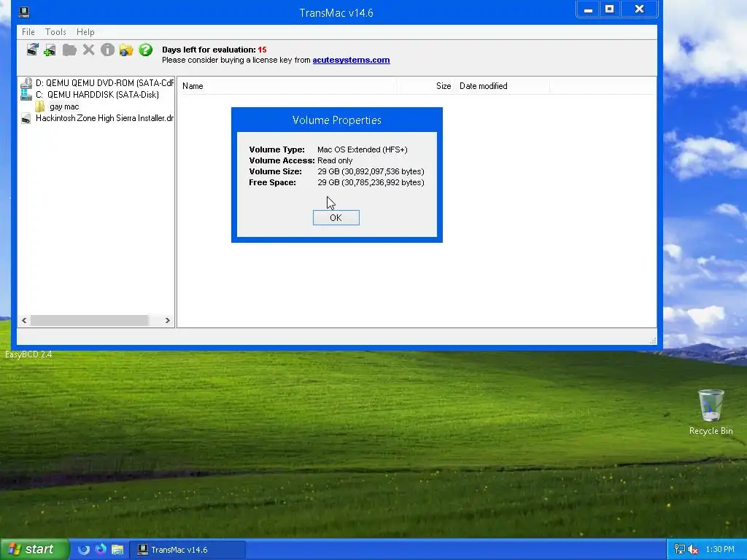Click the Volume Properties dialog title

337,120
